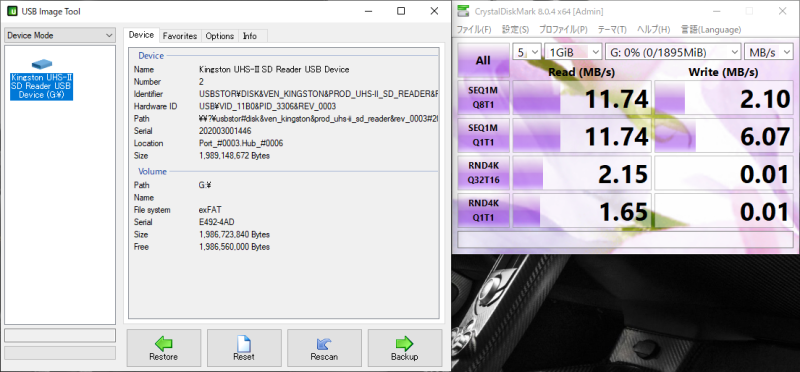Click the free space 1,986,560,000 Bytes
The height and width of the screenshot is (372, 800).
pos(234,247)
